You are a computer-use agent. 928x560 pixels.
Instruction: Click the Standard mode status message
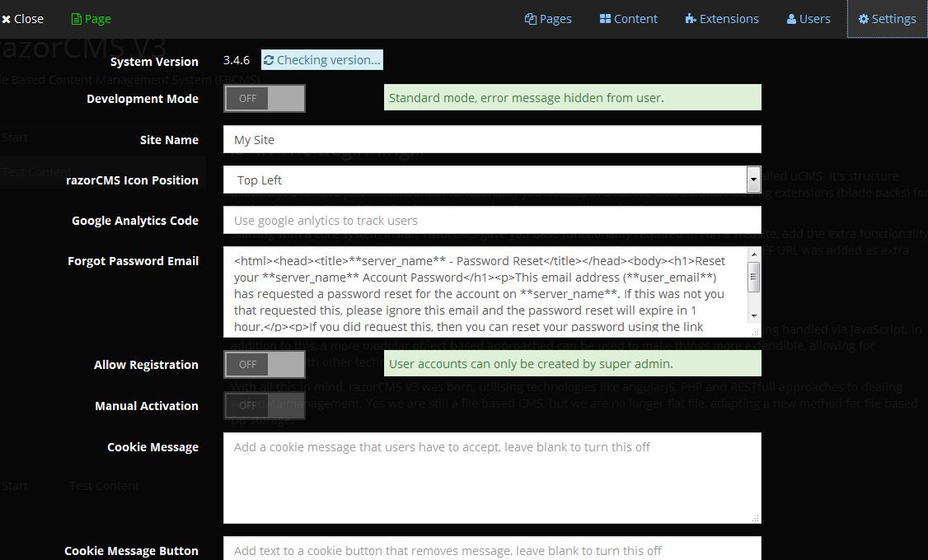coord(572,97)
